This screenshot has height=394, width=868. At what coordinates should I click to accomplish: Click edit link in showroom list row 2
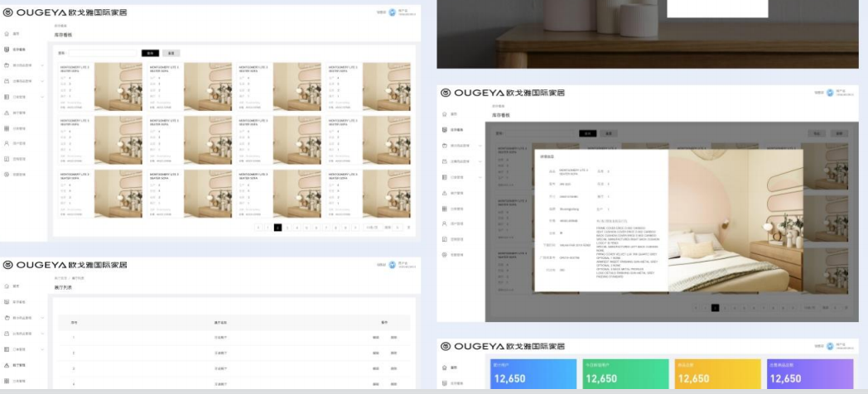pos(376,353)
